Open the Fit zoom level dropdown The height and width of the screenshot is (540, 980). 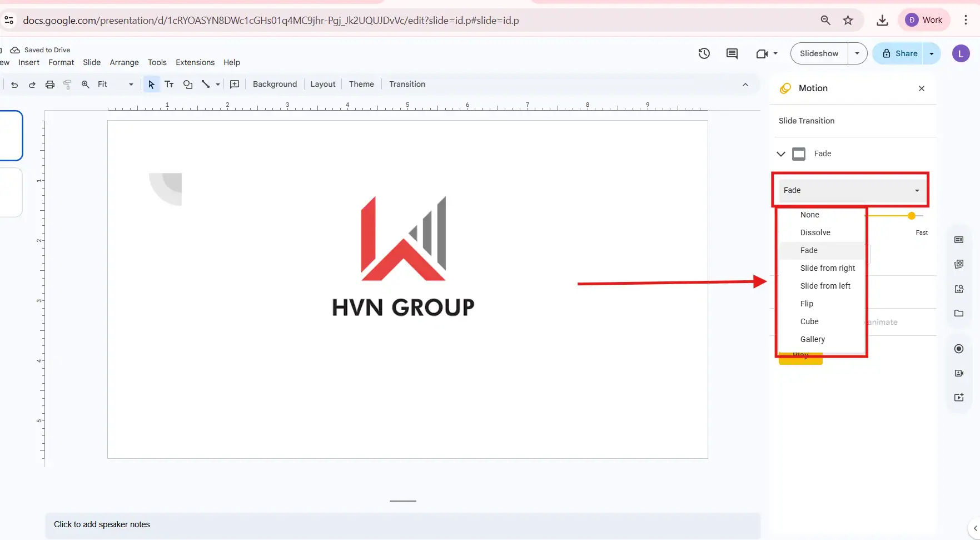click(115, 85)
